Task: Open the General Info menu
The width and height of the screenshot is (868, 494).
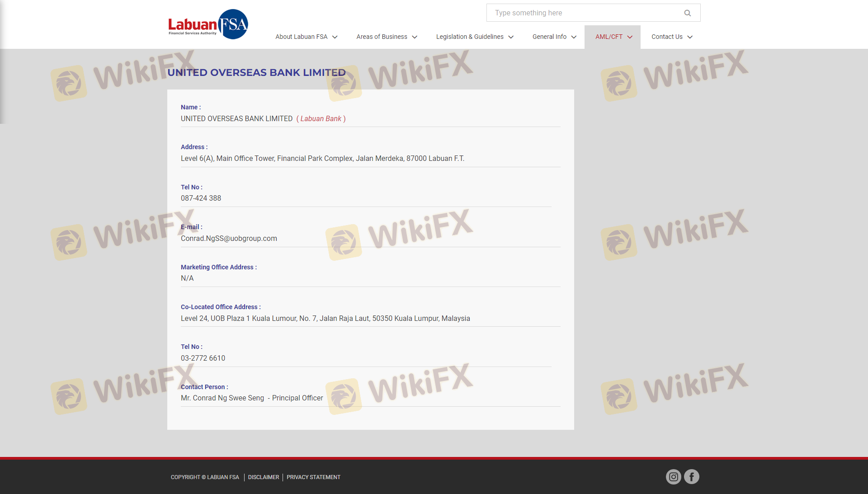Action: click(x=549, y=37)
